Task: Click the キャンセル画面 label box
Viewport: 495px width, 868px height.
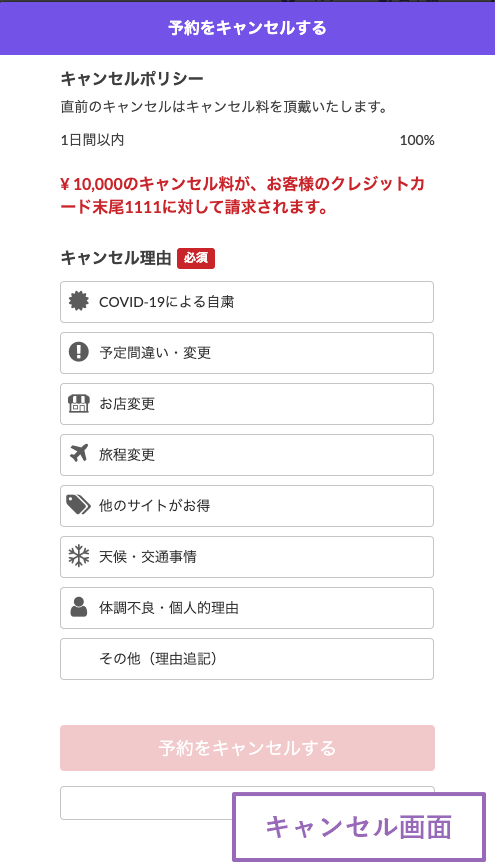Action: (359, 827)
